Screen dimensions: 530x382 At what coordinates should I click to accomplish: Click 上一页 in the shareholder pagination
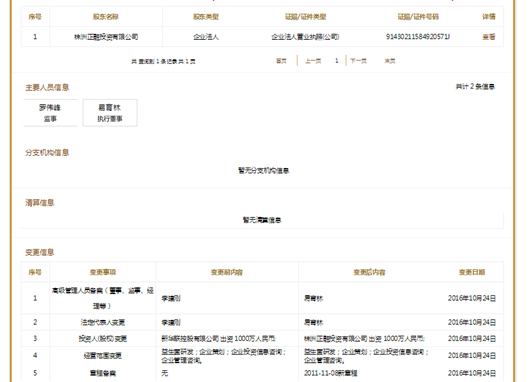pos(313,61)
